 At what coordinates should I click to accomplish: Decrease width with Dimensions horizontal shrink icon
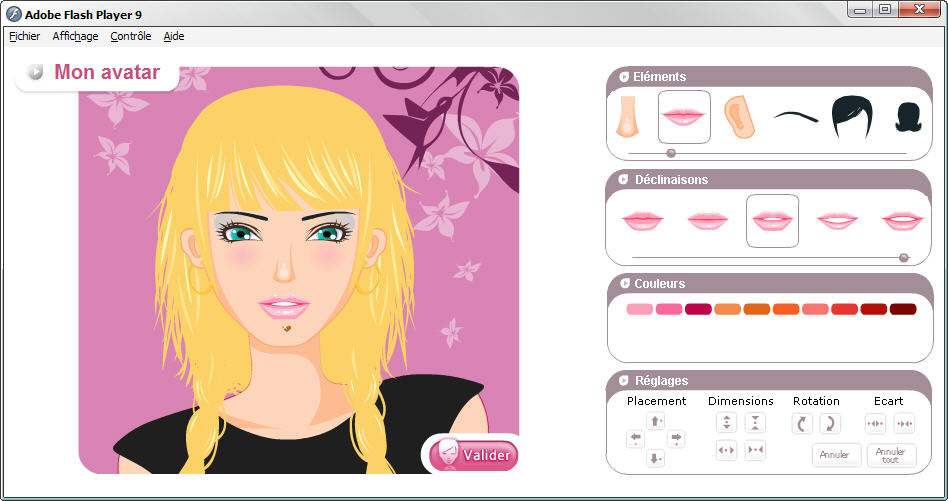pos(755,450)
